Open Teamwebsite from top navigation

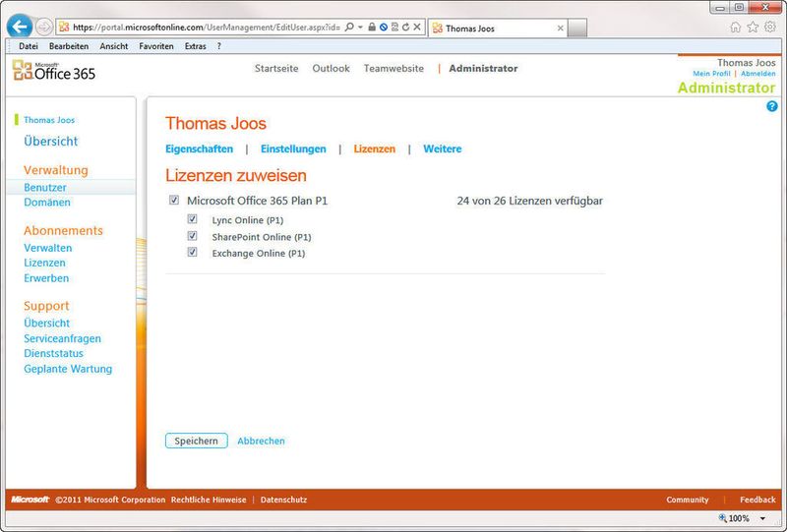click(x=393, y=68)
